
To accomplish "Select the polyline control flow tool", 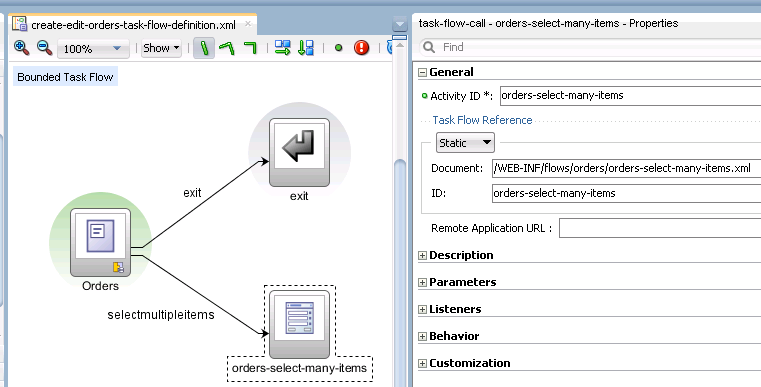I will pos(227,48).
